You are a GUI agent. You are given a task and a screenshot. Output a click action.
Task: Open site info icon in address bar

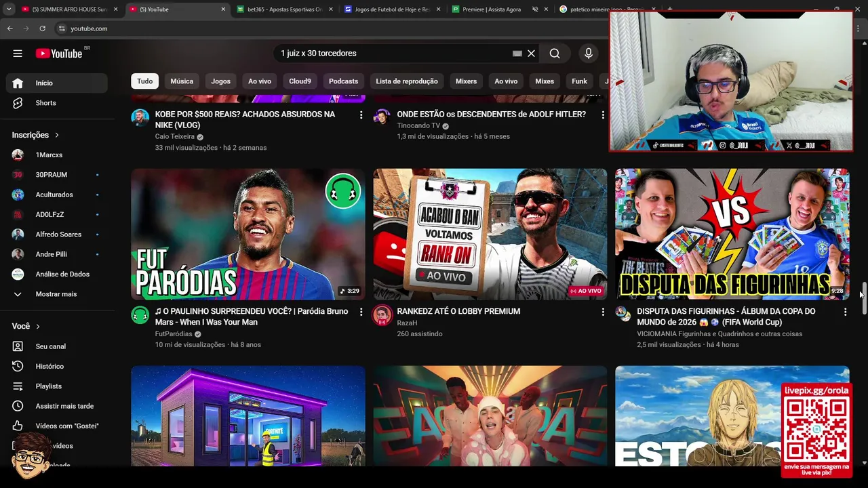(x=62, y=28)
